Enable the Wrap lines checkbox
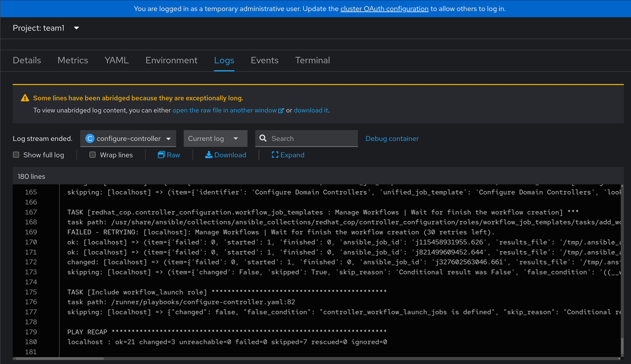Viewport: 631px width, 364px height. coord(92,155)
